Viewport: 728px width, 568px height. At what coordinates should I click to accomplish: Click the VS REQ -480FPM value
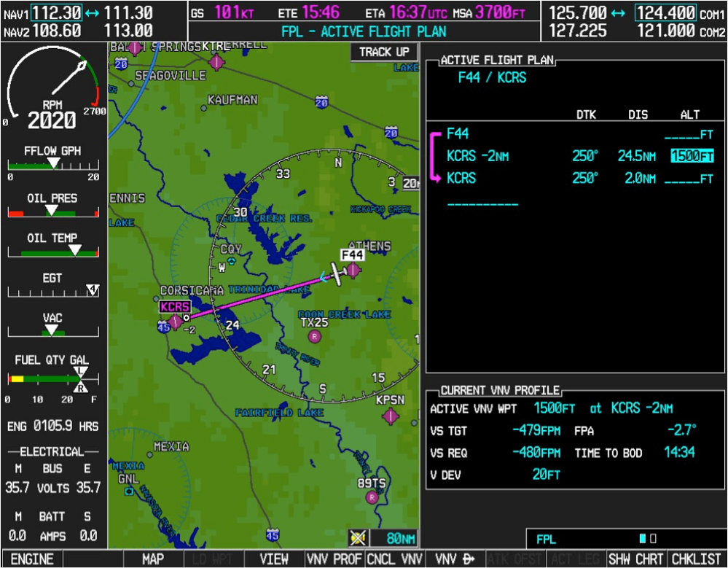(x=536, y=452)
